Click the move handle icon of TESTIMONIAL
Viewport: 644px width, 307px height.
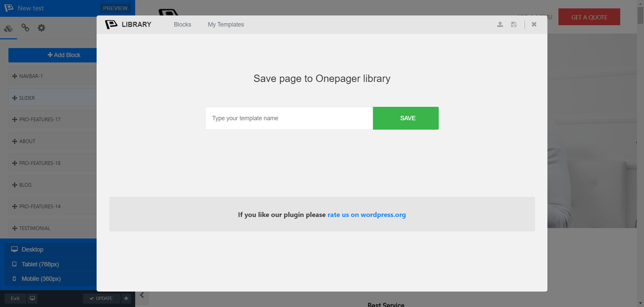click(14, 228)
